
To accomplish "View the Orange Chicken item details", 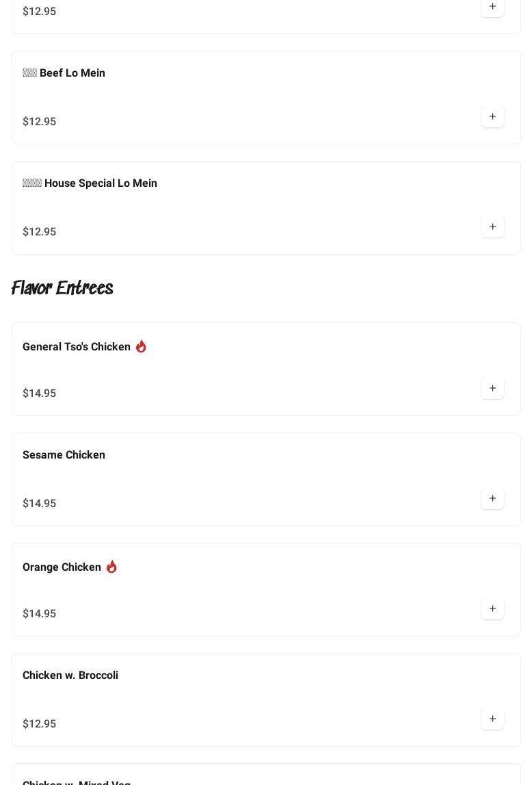I will 62,567.
